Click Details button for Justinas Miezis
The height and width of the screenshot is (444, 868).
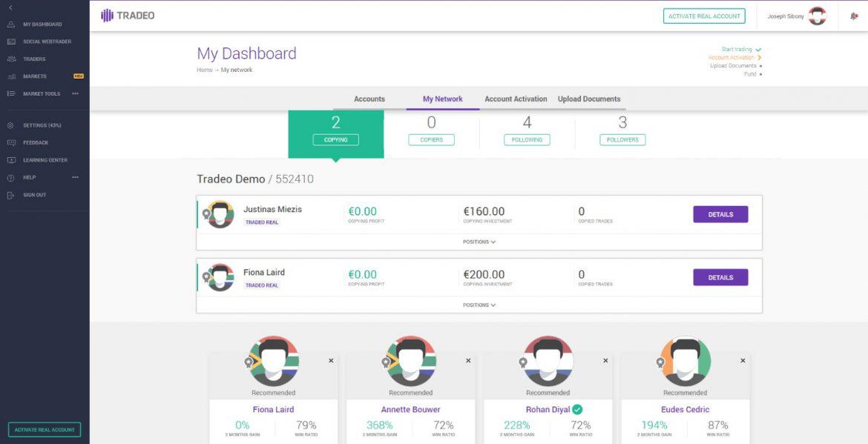720,214
